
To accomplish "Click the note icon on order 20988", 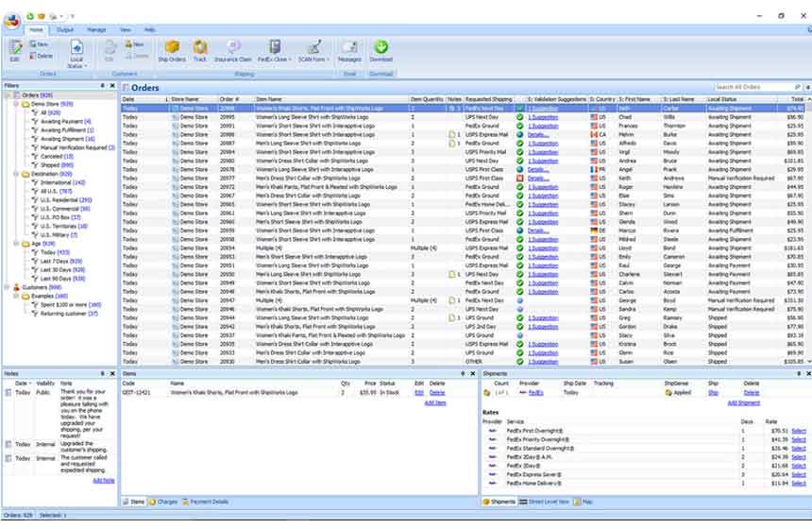I will point(452,135).
